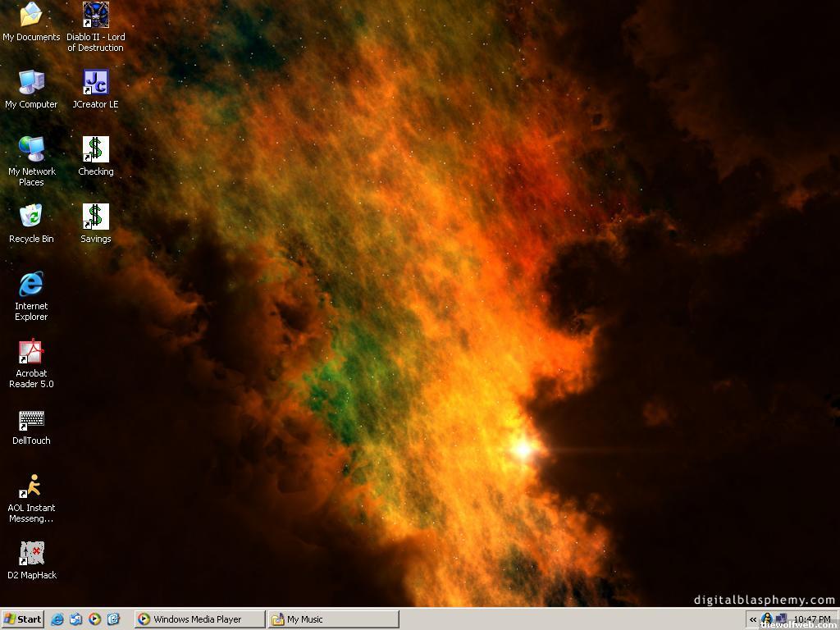Switch to Windows Media Player taskbar button
Viewport: 840px width, 630px height.
199,619
